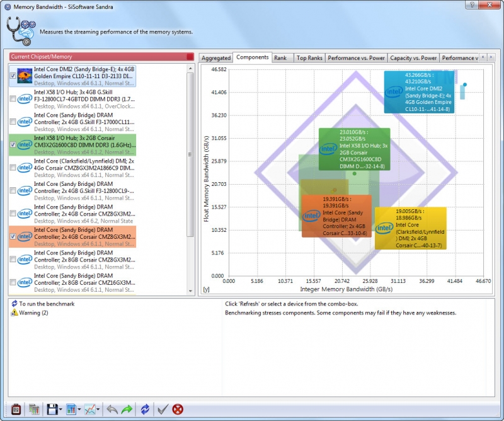Click the floppy disk save icon
This screenshot has width=504, height=421.
pos(52,409)
